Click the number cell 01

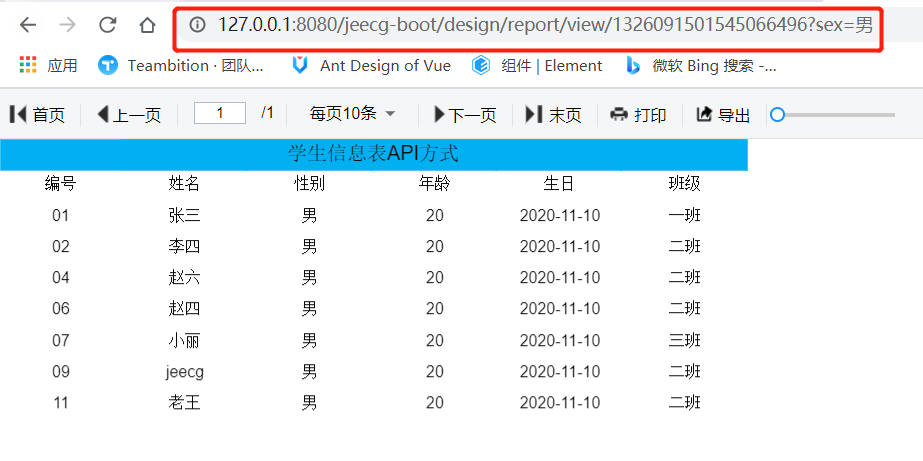61,215
